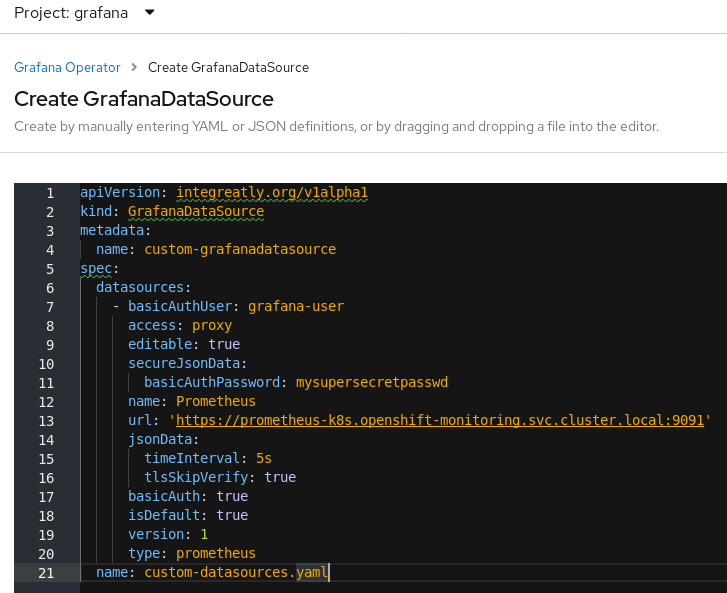727x593 pixels.
Task: Open the Project: grafana dropdown
Action: click(x=85, y=13)
